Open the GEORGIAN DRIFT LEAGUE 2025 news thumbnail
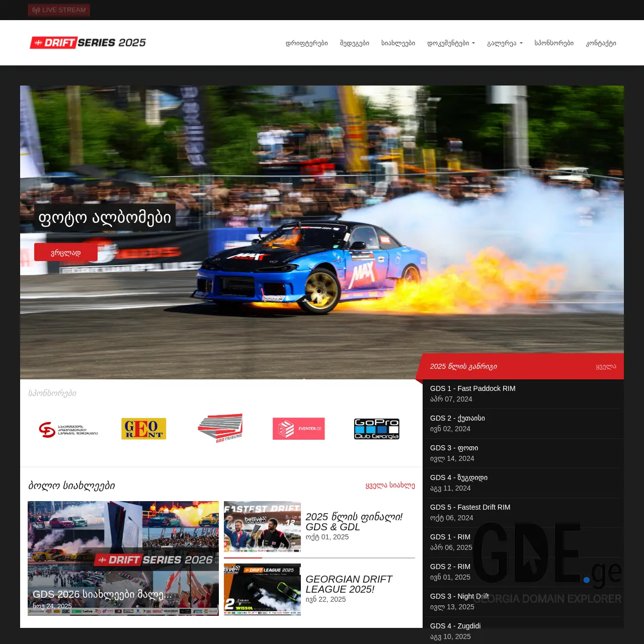 point(262,589)
